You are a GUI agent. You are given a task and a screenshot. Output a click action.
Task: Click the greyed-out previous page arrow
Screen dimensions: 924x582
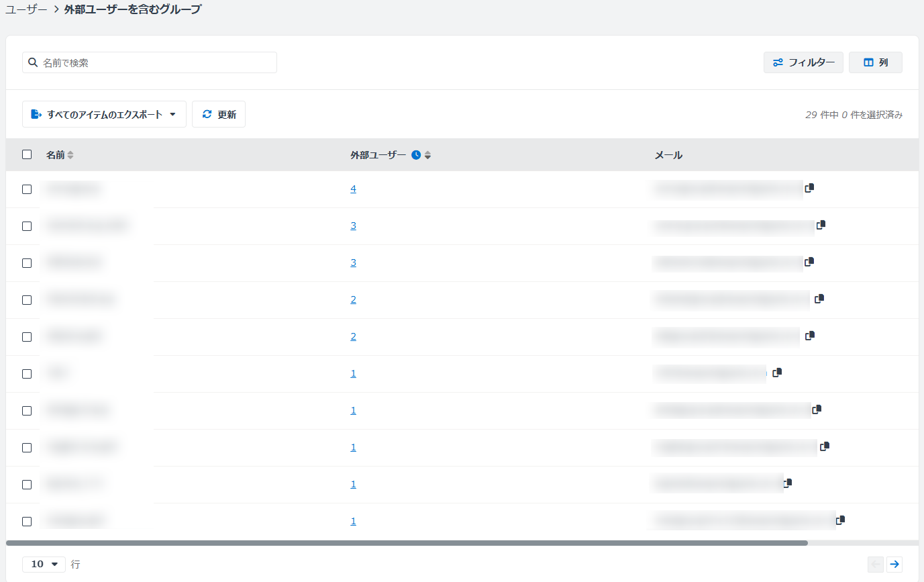point(876,564)
